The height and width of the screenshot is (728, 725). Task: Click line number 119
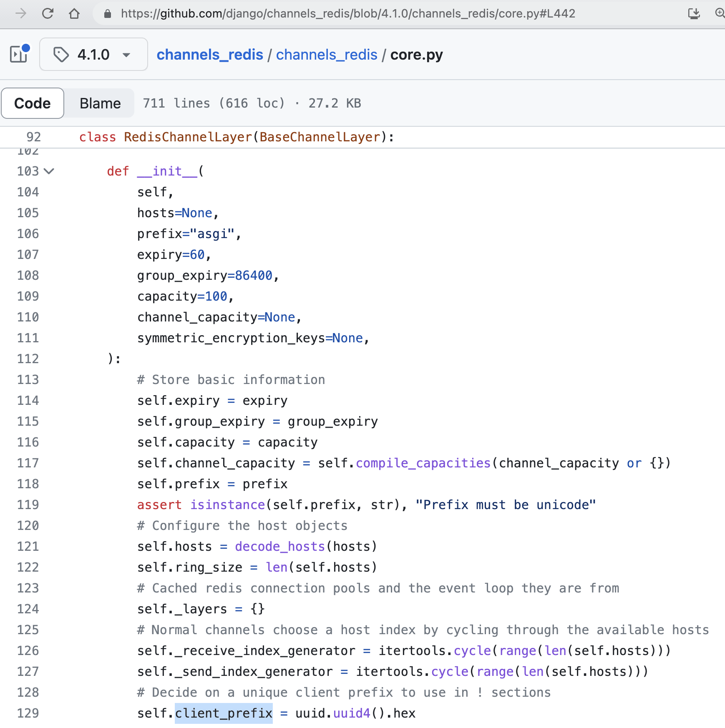tap(28, 505)
